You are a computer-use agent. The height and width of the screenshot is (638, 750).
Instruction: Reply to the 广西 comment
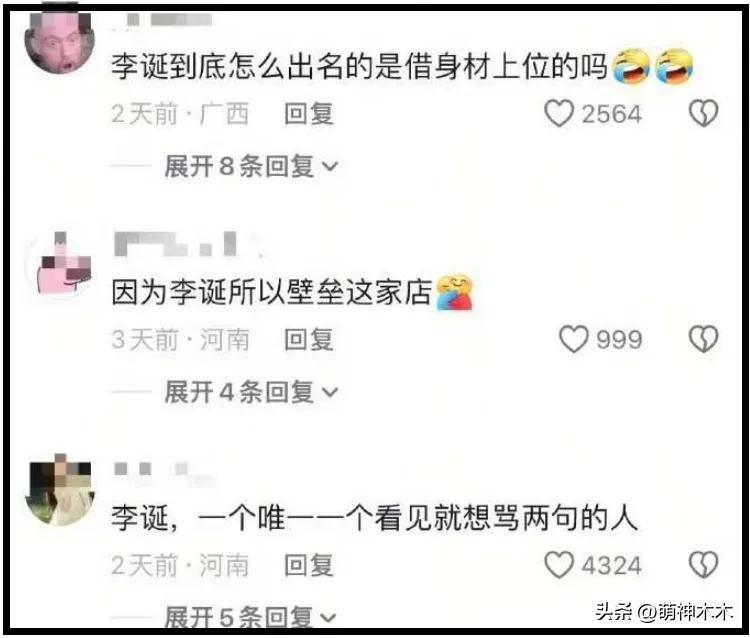click(309, 114)
